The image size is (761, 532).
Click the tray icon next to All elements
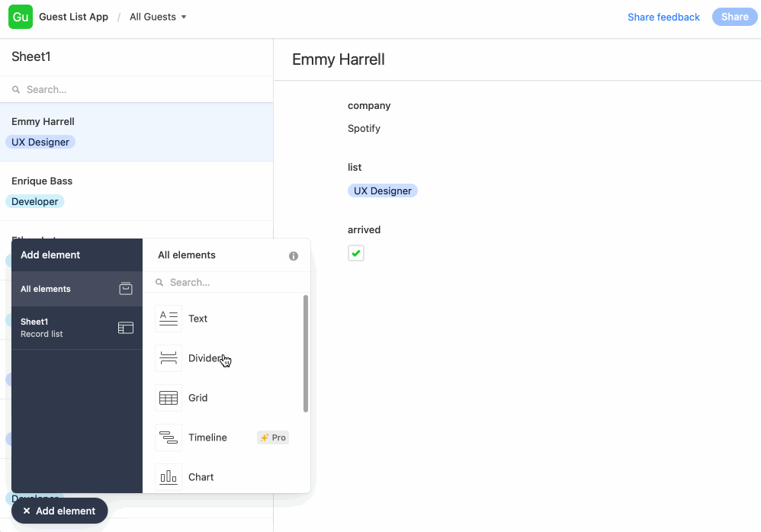[x=126, y=289]
